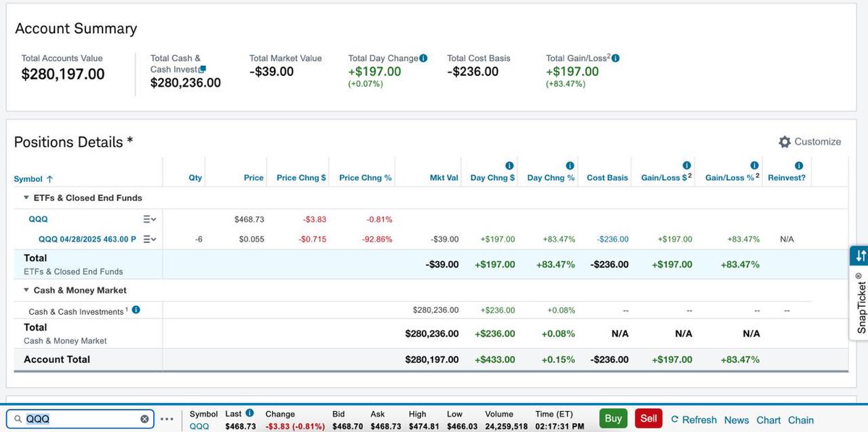This screenshot has width=868, height=432.
Task: Click info icon beside Total Gain/Loss
Action: 616,58
